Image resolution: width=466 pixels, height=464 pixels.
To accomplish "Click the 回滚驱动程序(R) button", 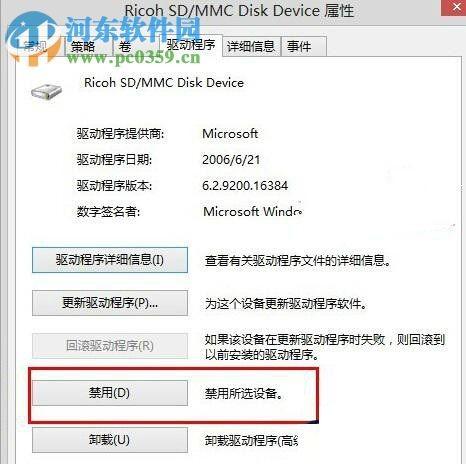I will tap(110, 346).
